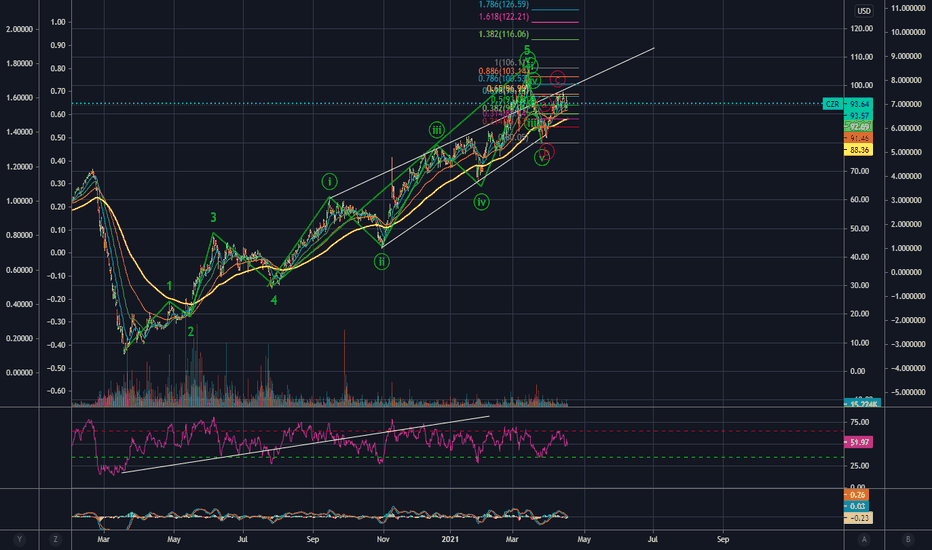Select the 1.618(122.21) Fibonacci level label
The height and width of the screenshot is (550, 932).
[x=503, y=17]
